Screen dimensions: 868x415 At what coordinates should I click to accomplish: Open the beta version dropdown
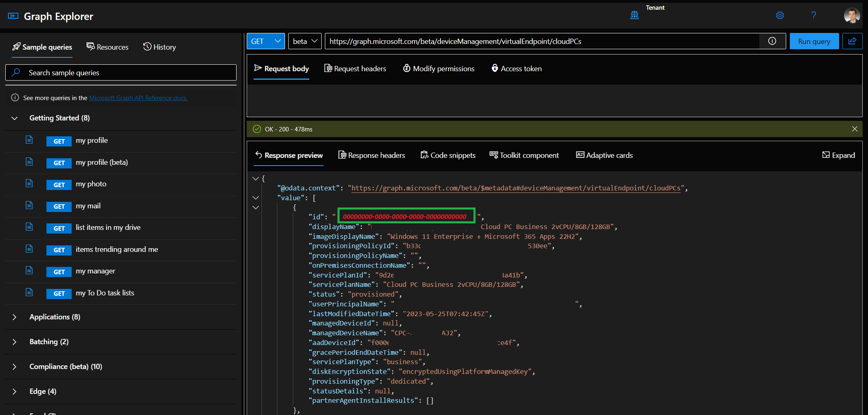point(305,41)
